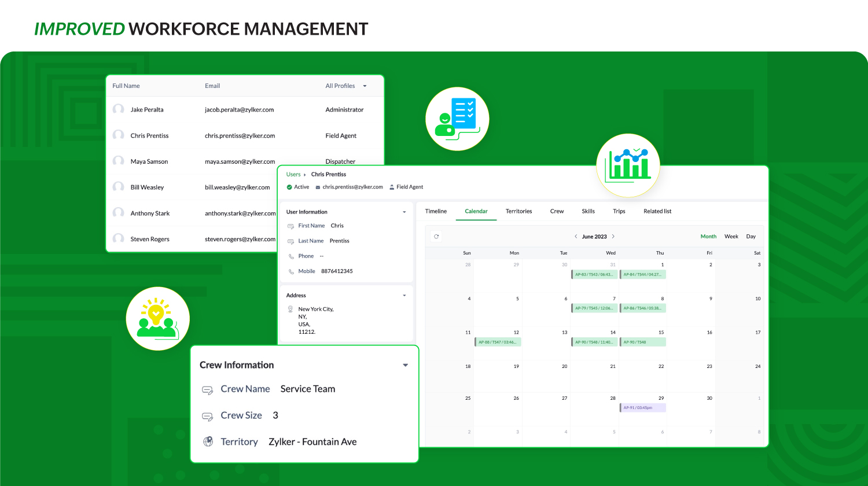
Task: Select Month calendar view
Action: tap(708, 236)
